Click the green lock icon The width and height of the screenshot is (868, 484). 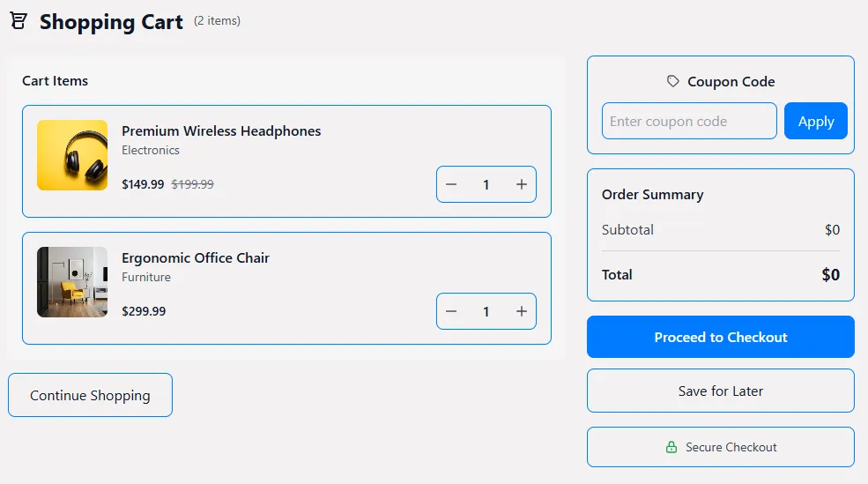(x=671, y=448)
